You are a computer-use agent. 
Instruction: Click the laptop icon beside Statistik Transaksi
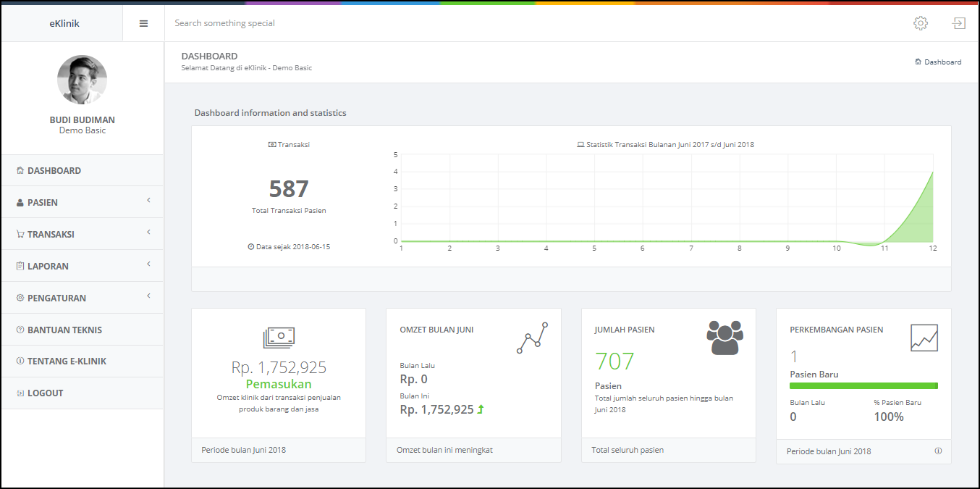(580, 145)
